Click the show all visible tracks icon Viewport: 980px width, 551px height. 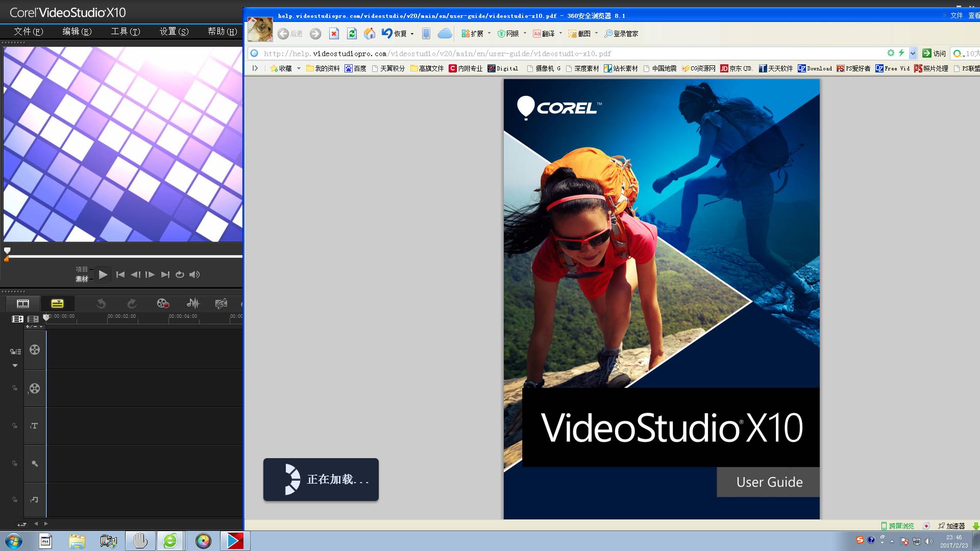click(x=17, y=319)
